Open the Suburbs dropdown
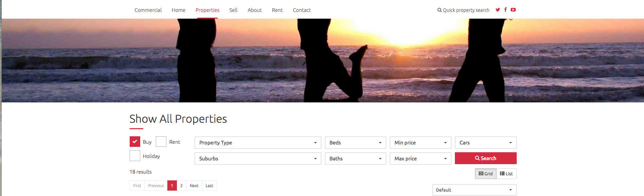The height and width of the screenshot is (196, 644). point(258,159)
